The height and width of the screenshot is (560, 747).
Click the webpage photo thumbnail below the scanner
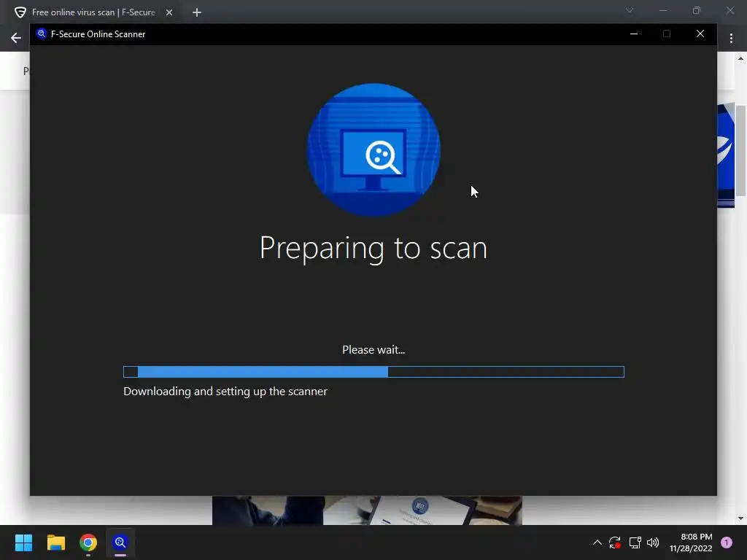[x=367, y=510]
